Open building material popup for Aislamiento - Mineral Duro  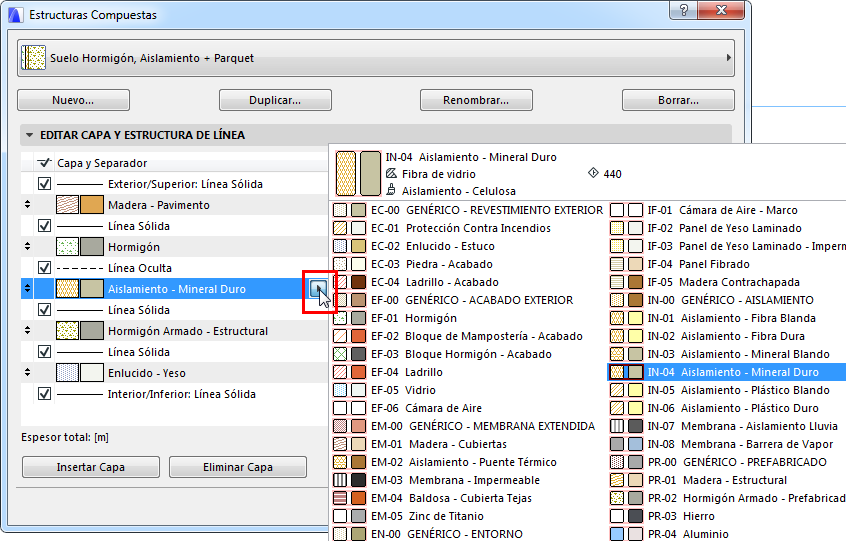(318, 289)
